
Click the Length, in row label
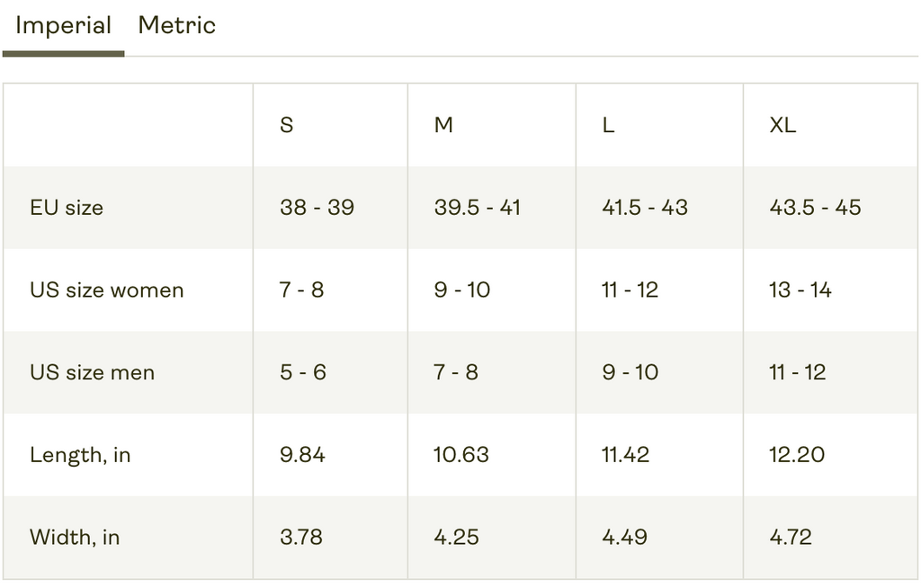(80, 455)
